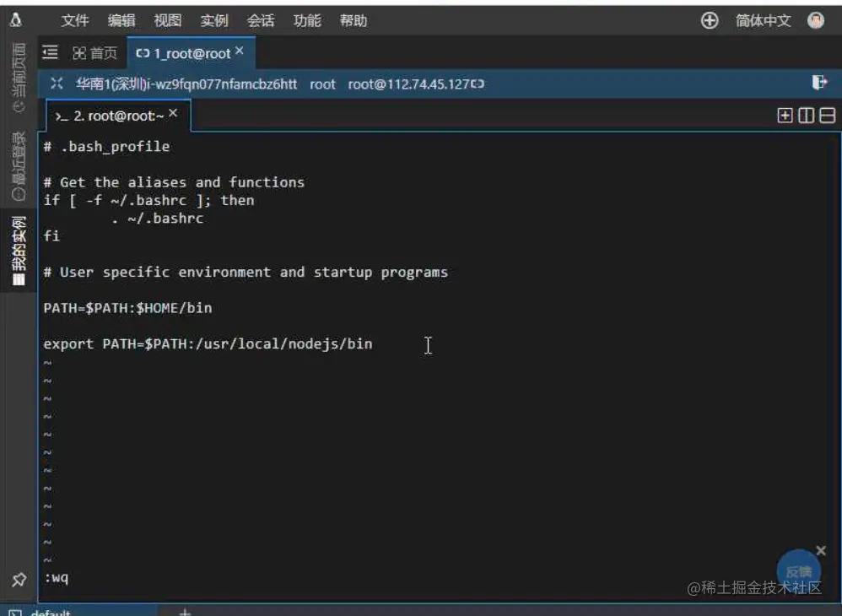Click the 'fi' line in the editor
842x616 pixels.
click(51, 235)
